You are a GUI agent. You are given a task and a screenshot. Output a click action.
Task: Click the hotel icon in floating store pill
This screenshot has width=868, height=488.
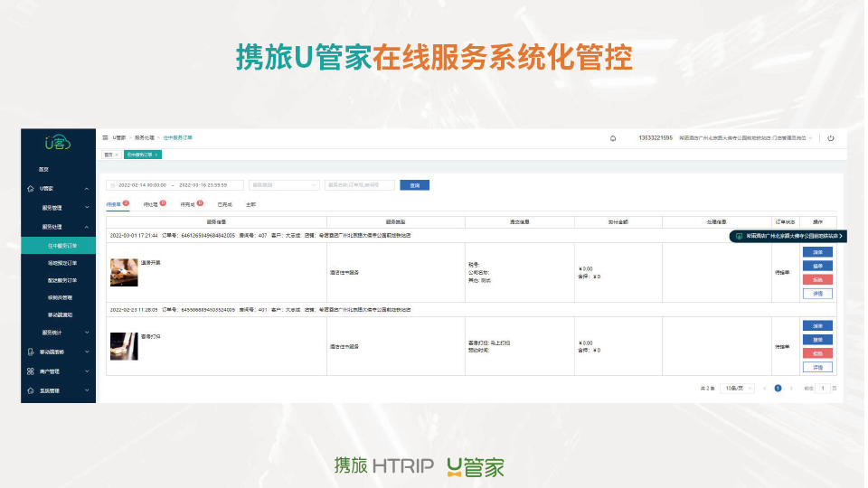(x=739, y=236)
